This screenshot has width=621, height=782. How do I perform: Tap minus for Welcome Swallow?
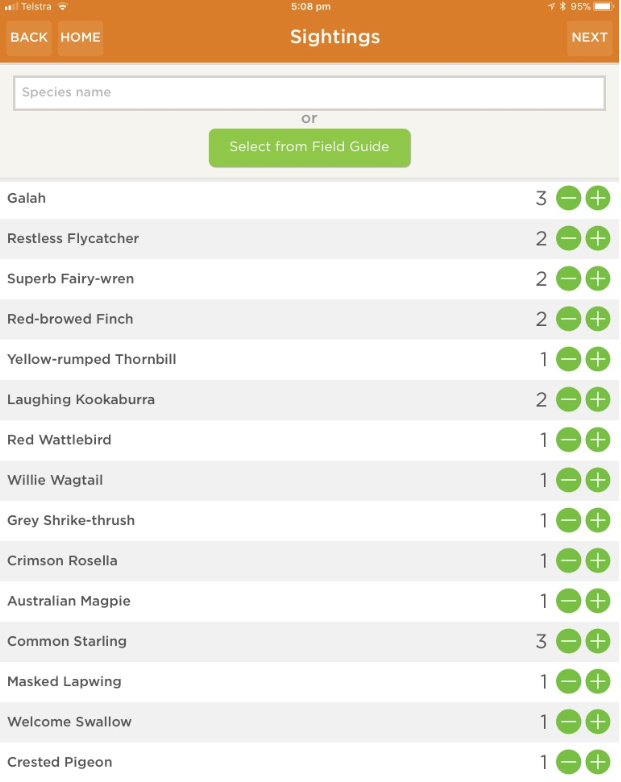568,722
